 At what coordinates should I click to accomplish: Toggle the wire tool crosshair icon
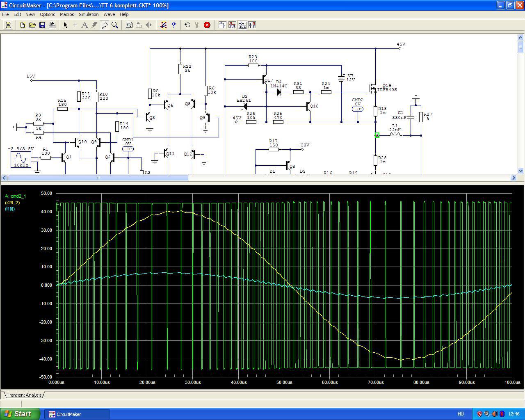pos(75,25)
